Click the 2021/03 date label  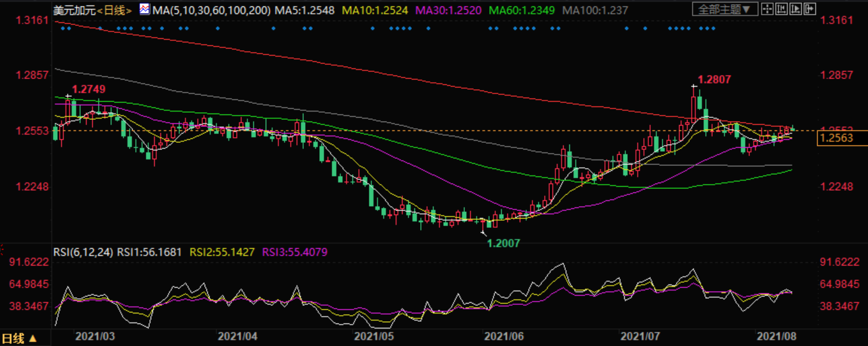click(95, 336)
